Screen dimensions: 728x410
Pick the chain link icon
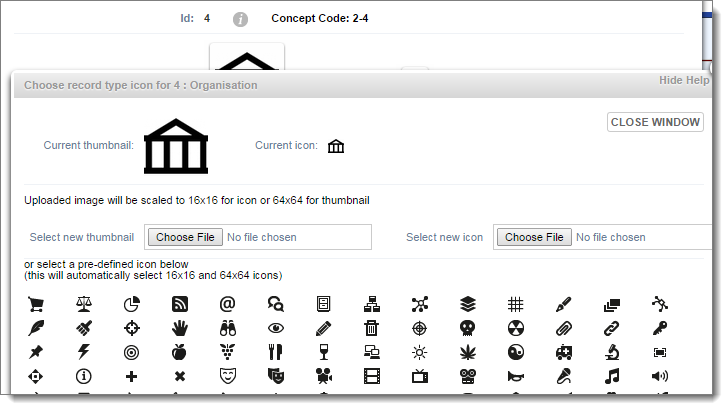point(612,328)
